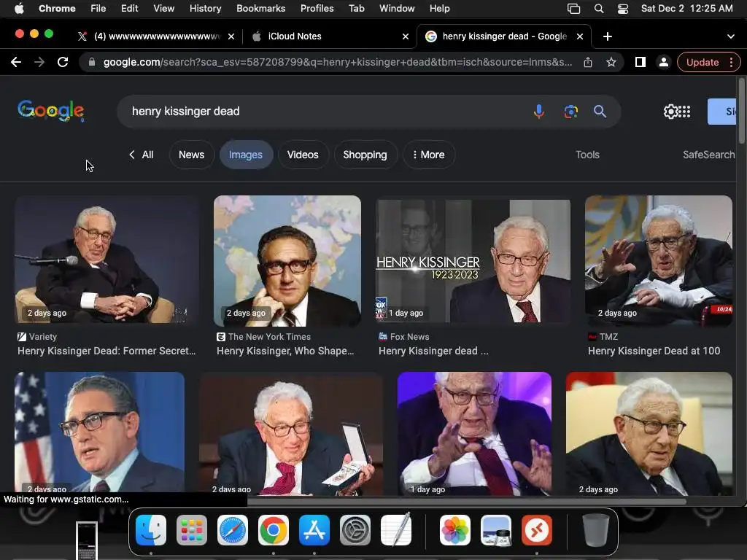The height and width of the screenshot is (560, 747).
Task: Open Google quick settings gear
Action: tap(670, 112)
